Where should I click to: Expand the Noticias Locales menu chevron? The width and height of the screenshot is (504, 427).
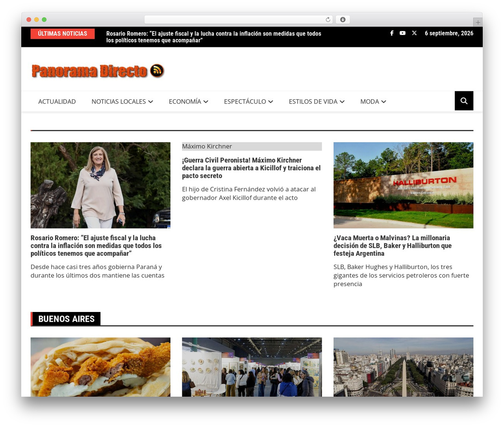150,102
